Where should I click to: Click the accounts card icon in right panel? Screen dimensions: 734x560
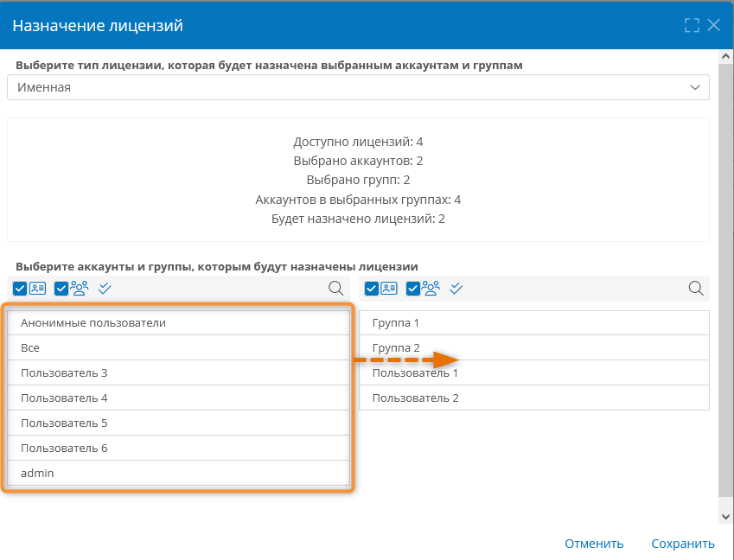[x=389, y=288]
